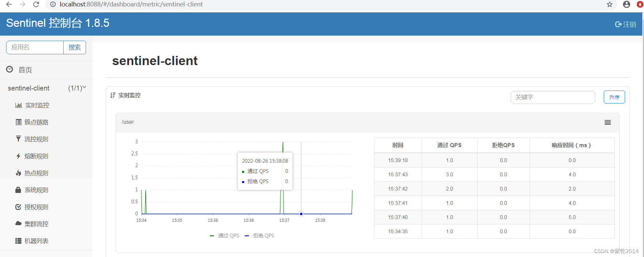Open 簇点链路 menu item
This screenshot has height=257, width=644.
(x=37, y=122)
